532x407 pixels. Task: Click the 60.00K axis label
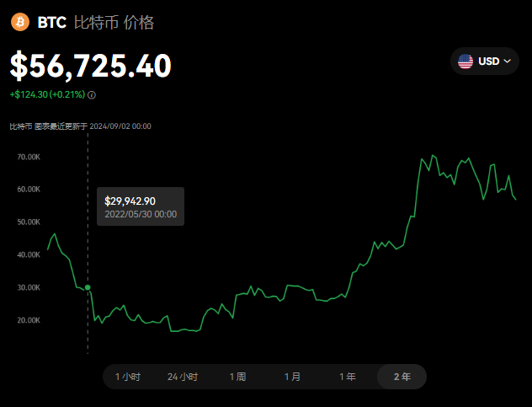[29, 190]
